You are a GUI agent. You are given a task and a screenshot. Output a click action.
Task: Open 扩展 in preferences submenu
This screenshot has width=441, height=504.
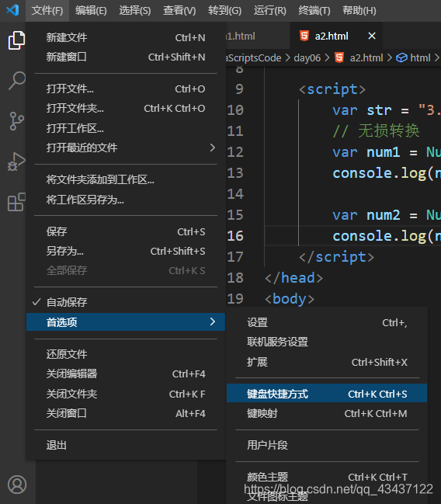click(327, 362)
